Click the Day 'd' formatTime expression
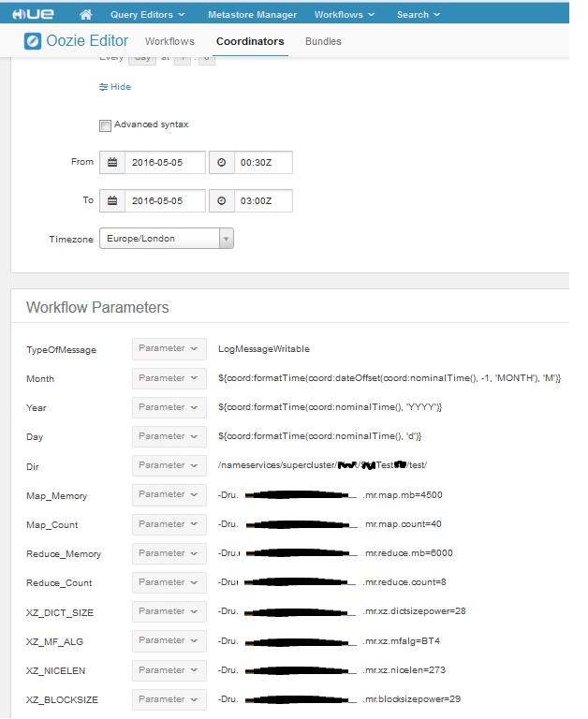Image resolution: width=588 pixels, height=719 pixels. 319,436
